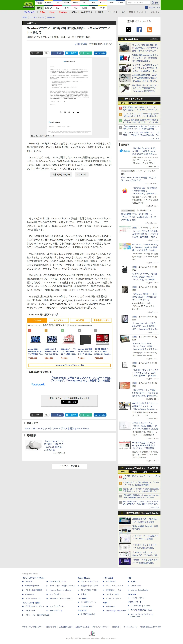Open 脆弱性 category in the menu bar
The image size is (183, 644).
(x=100, y=12)
